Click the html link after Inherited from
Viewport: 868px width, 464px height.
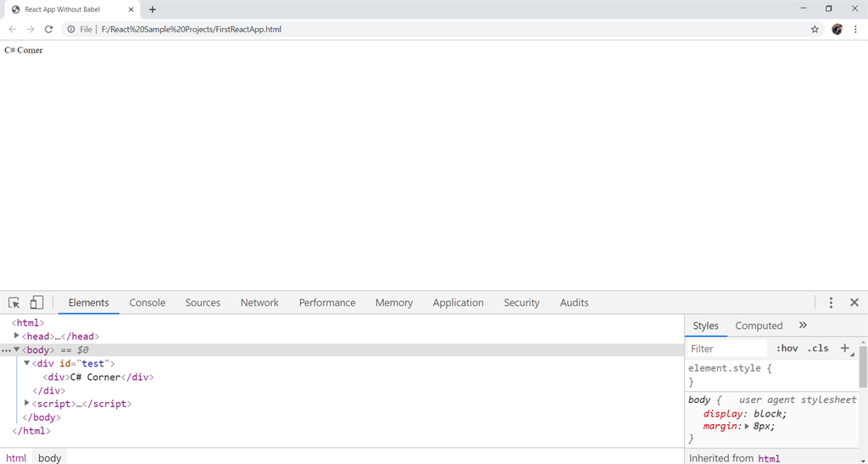point(769,458)
